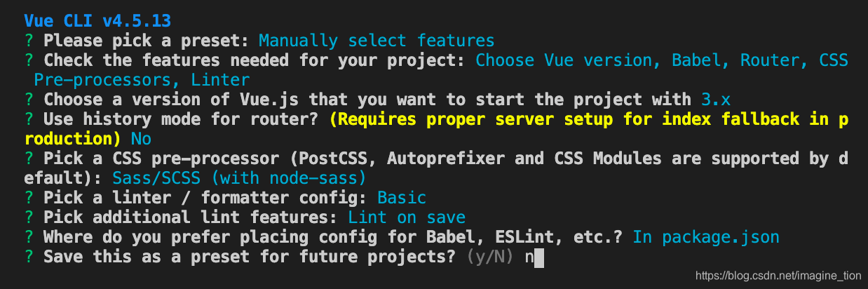The height and width of the screenshot is (289, 868).
Task: Click the "Basic" linter config answer
Action: click(x=401, y=198)
